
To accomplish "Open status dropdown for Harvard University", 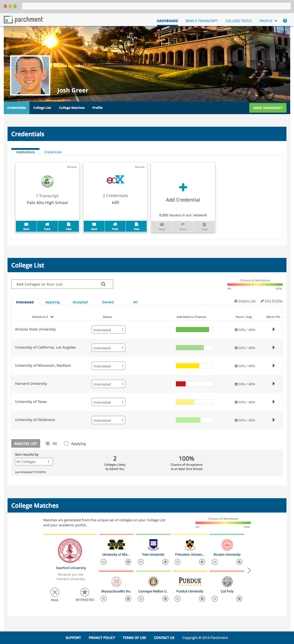I will pyautogui.click(x=108, y=384).
